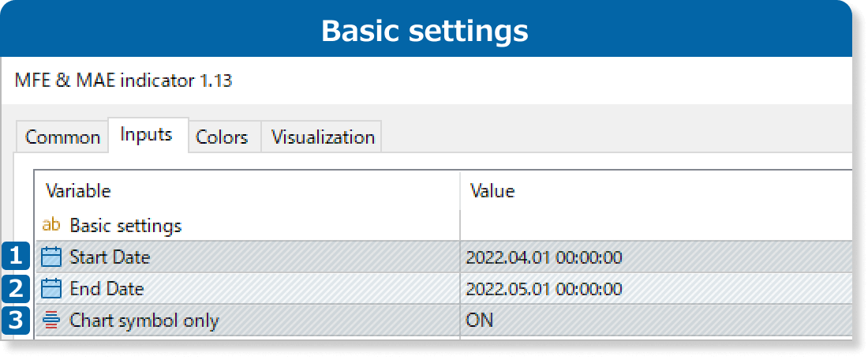This screenshot has height=360, width=868.
Task: Click the calendar icon beside Start Date
Action: 51,257
